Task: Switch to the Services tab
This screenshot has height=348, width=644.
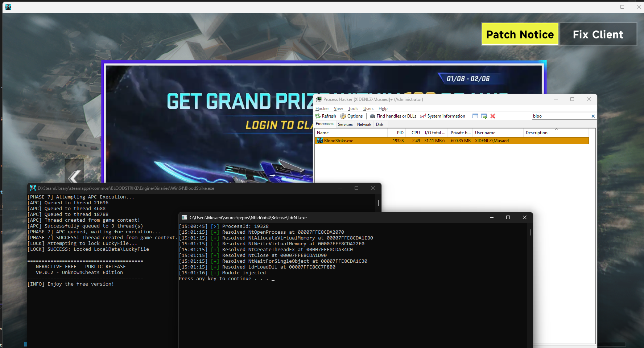Action: click(x=345, y=124)
